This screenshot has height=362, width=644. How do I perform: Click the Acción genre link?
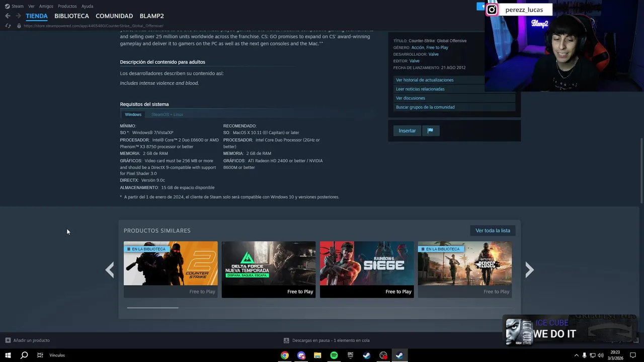pyautogui.click(x=418, y=48)
